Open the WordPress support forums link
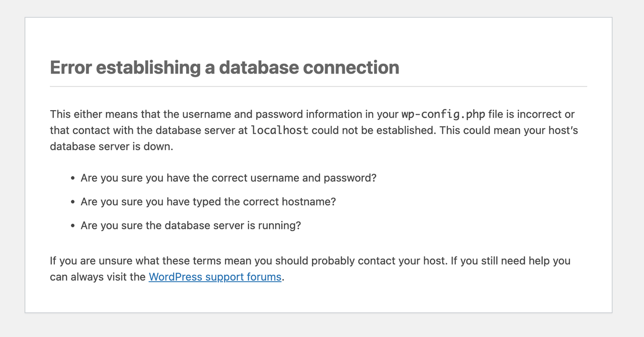Screen dimensions: 644x337 pyautogui.click(x=215, y=277)
